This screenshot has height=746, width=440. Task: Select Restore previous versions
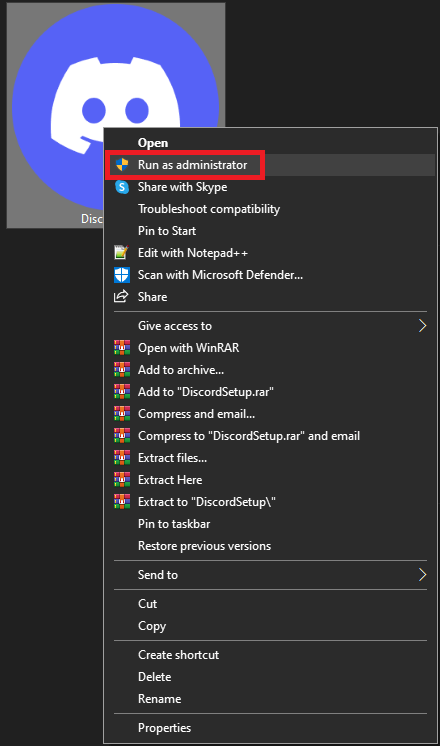[x=270, y=546]
